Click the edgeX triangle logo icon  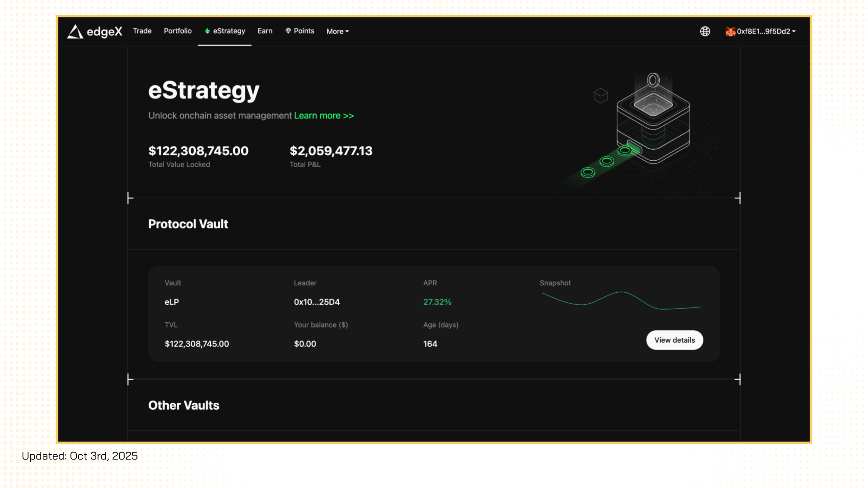[75, 32]
